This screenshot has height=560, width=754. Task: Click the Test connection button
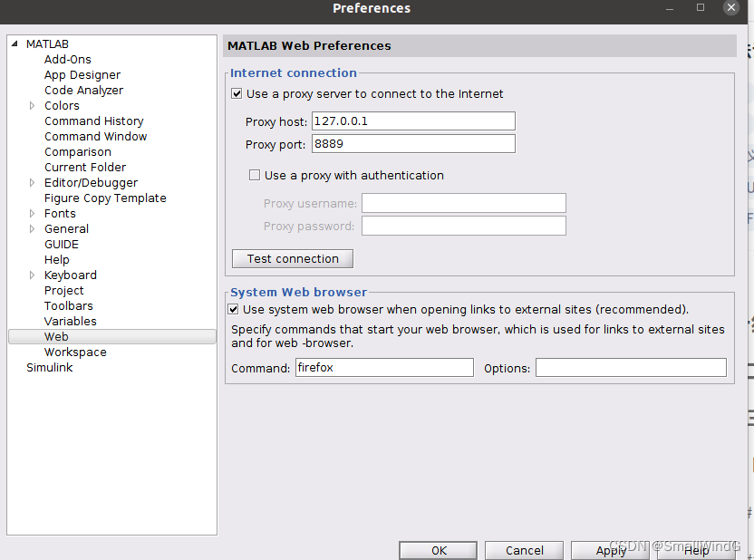293,258
